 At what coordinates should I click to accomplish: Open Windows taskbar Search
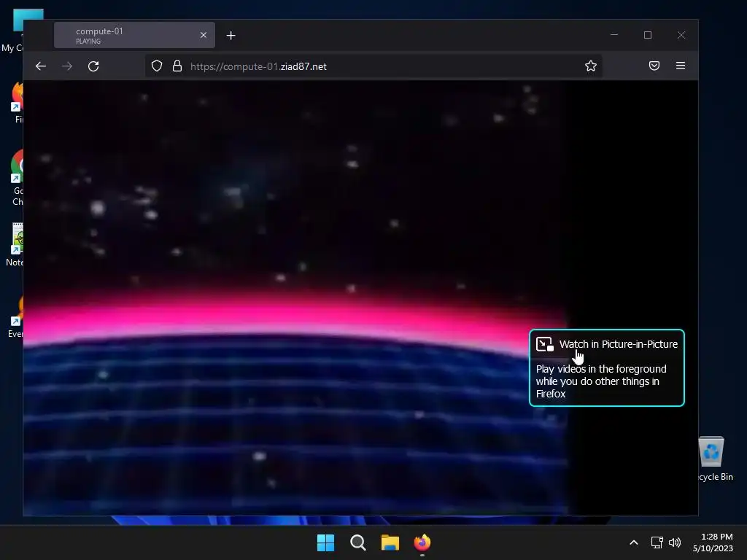coord(357,542)
